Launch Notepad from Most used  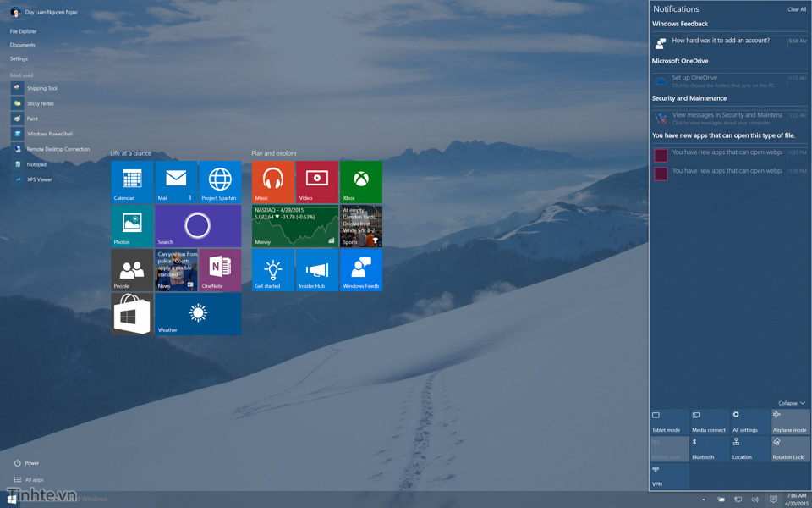29,164
